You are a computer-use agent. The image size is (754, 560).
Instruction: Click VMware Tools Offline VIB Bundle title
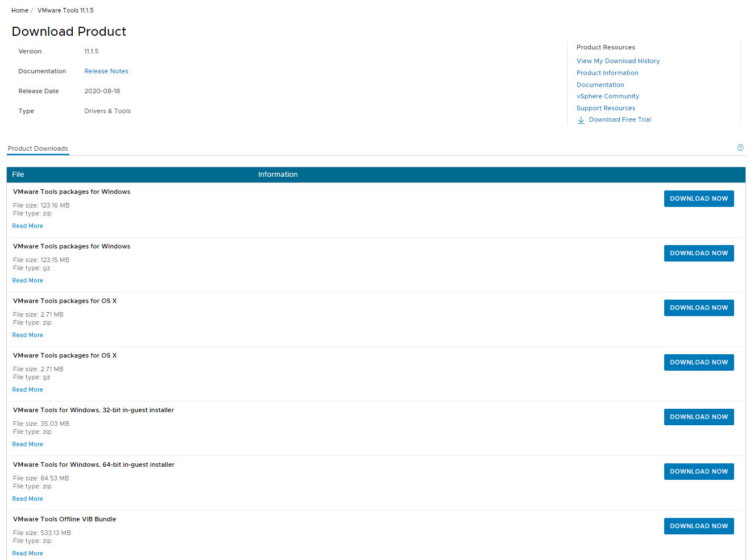65,519
